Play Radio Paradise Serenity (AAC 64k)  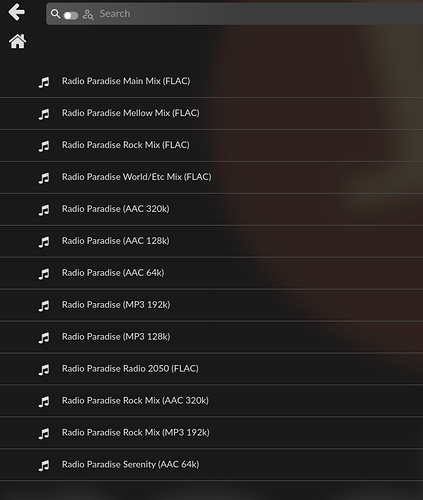click(211, 465)
